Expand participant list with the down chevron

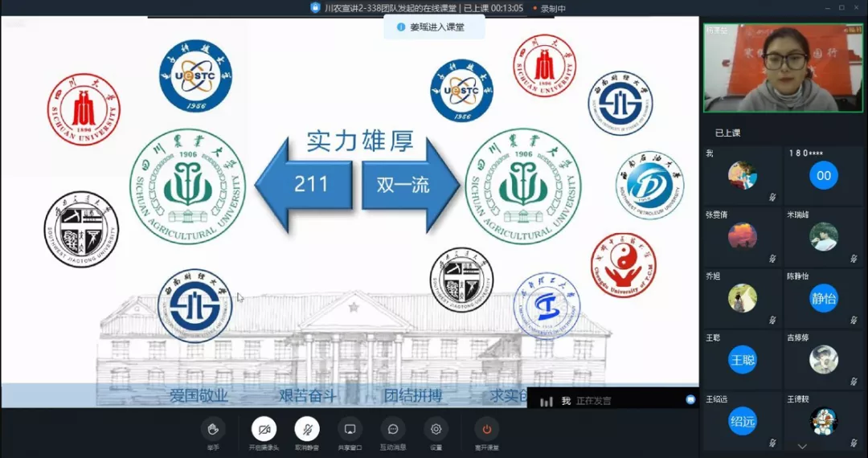(x=802, y=447)
